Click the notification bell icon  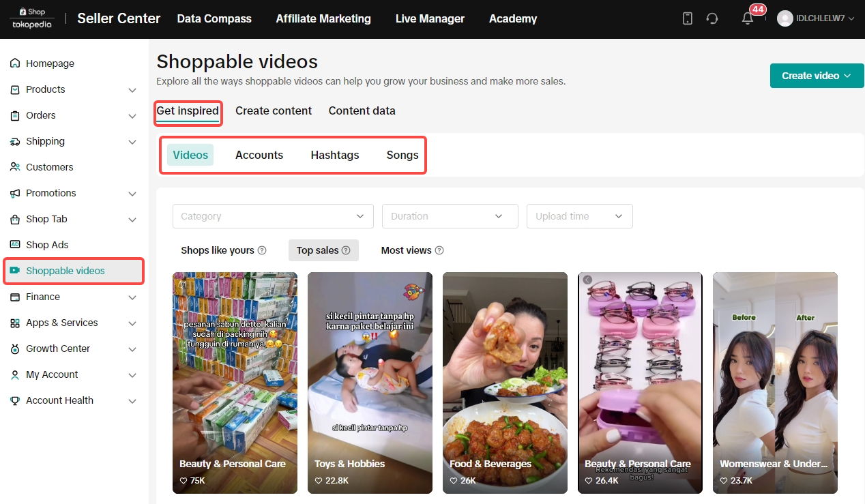tap(748, 19)
